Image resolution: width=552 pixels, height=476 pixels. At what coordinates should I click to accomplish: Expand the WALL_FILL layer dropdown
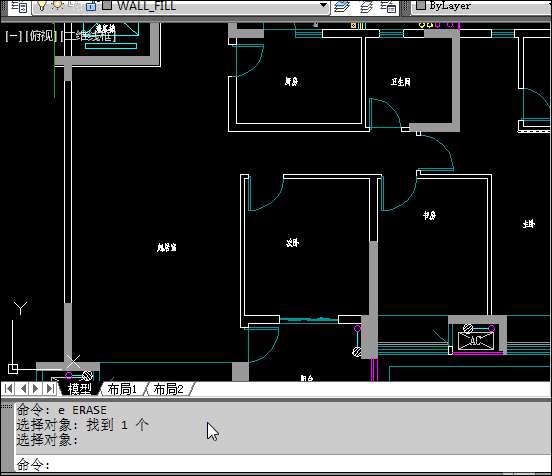click(x=323, y=5)
